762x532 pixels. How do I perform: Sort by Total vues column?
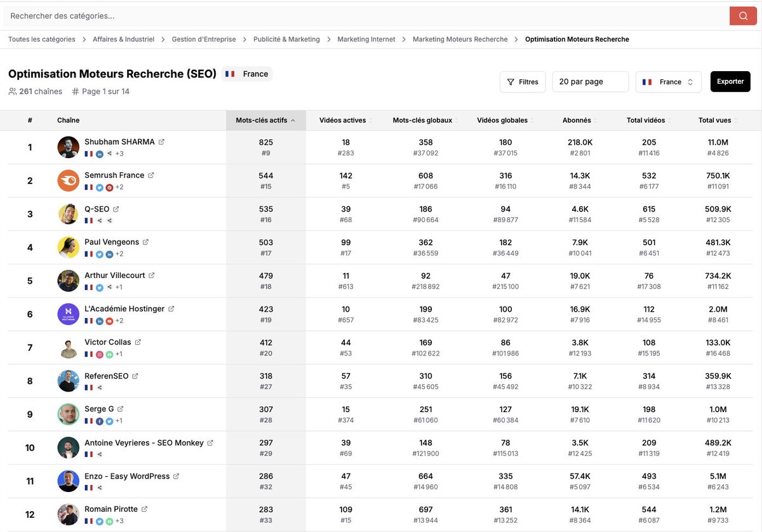pos(718,121)
